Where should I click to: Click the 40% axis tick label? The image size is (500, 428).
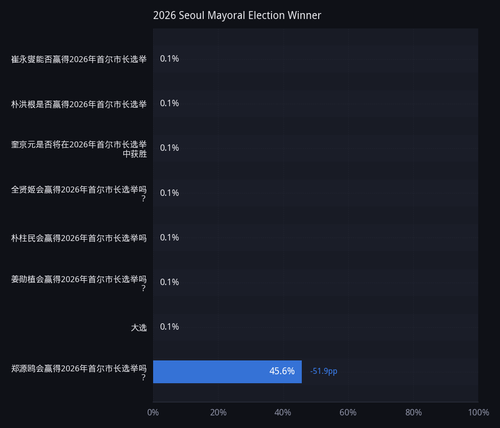coord(283,412)
